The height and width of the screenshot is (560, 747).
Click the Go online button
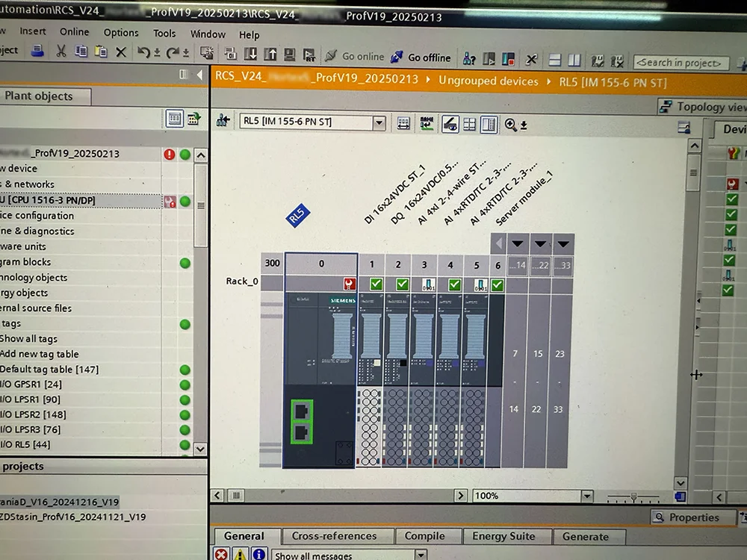coord(354,56)
